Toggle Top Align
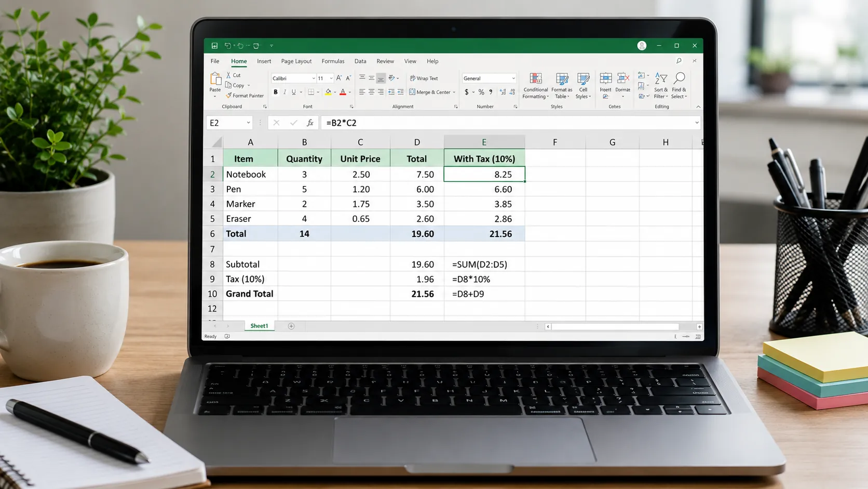This screenshot has height=489, width=868. (x=362, y=78)
